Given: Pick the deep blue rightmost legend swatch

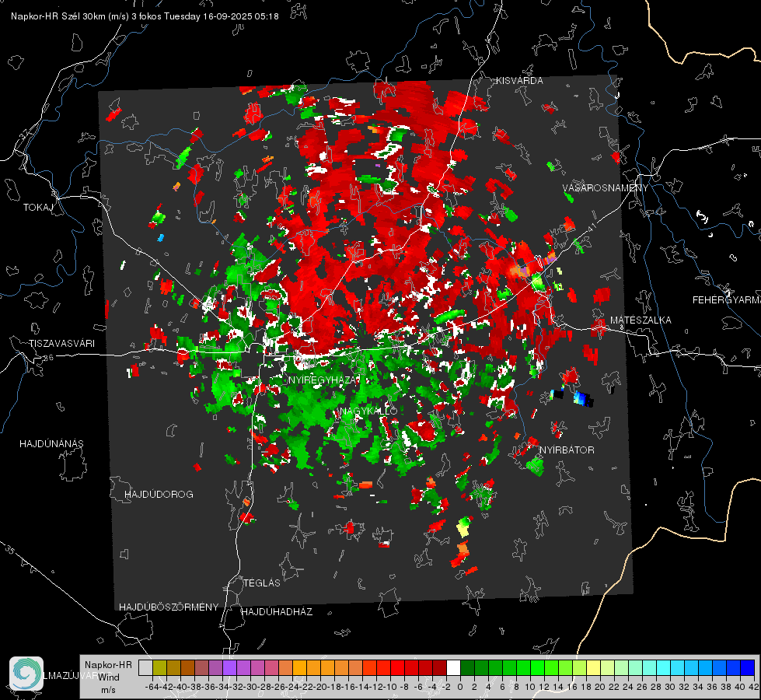Looking at the screenshot, I should click(748, 668).
